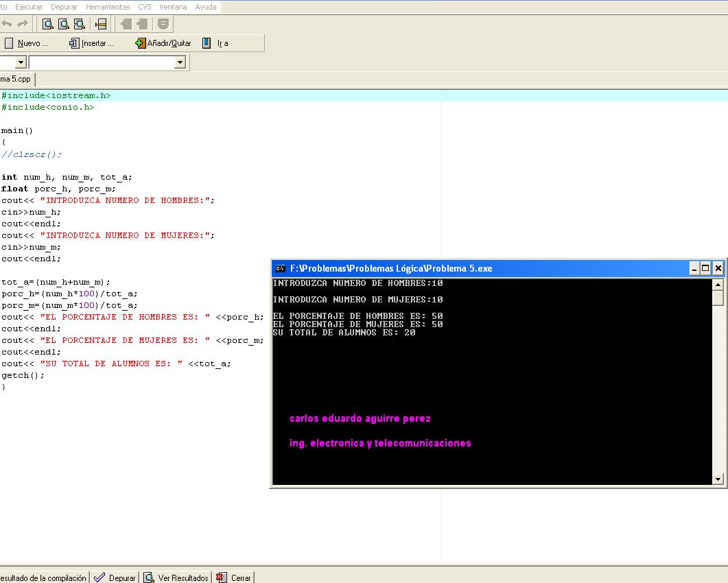728x583 pixels.
Task: Click the Insertar ... button
Action: point(91,43)
